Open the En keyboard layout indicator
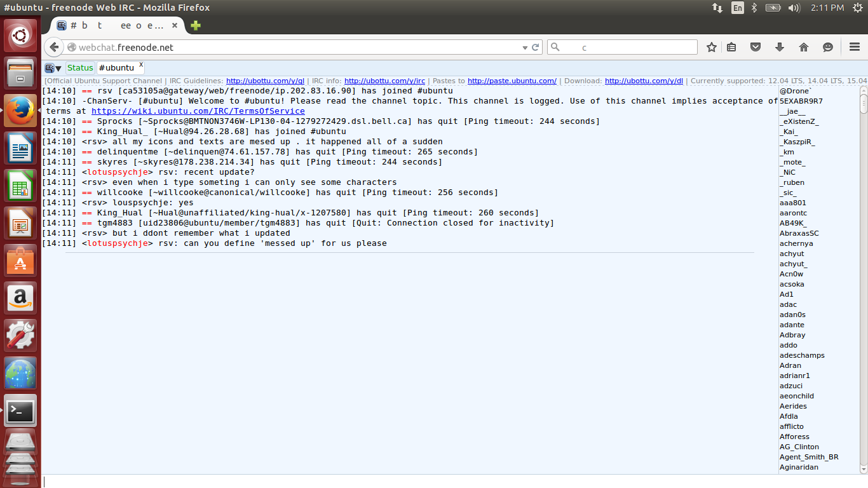 737,8
